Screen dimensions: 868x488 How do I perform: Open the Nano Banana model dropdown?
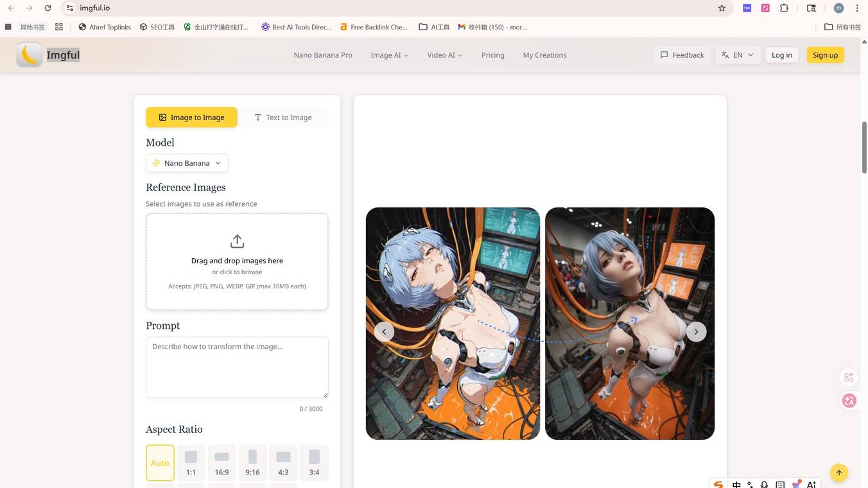click(187, 163)
